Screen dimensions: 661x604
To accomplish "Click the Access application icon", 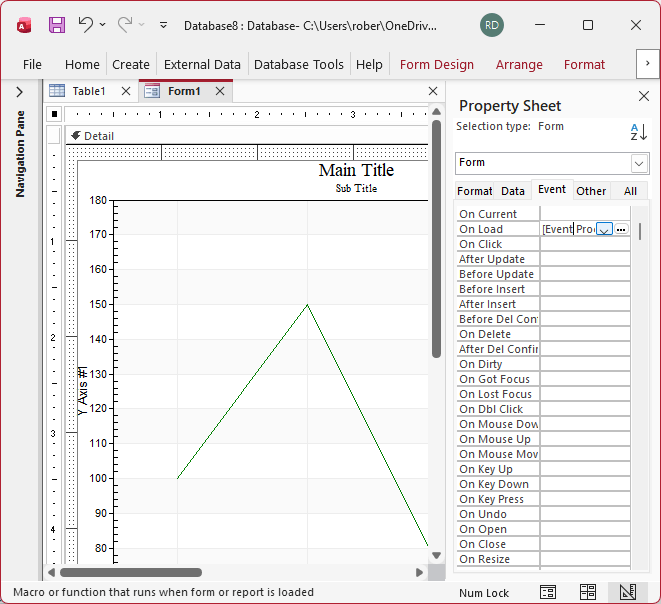I will tap(24, 26).
